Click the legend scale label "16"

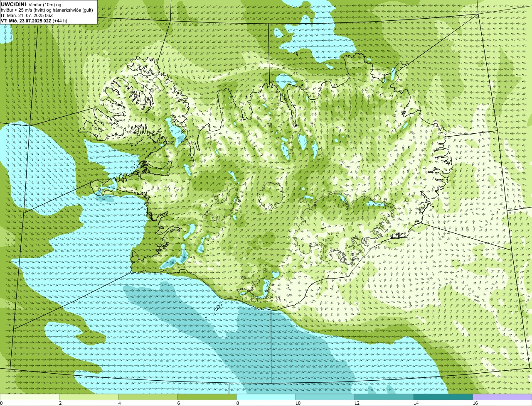coord(475,403)
